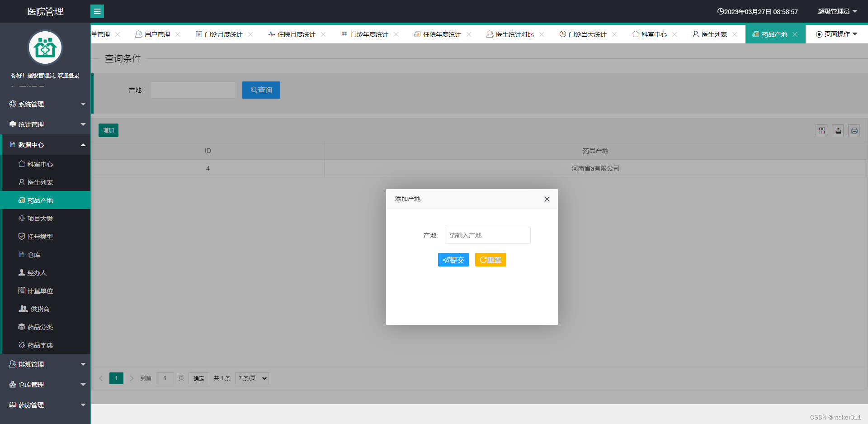
Task: Click the 河南省a有限公司 table cell
Action: coord(595,168)
